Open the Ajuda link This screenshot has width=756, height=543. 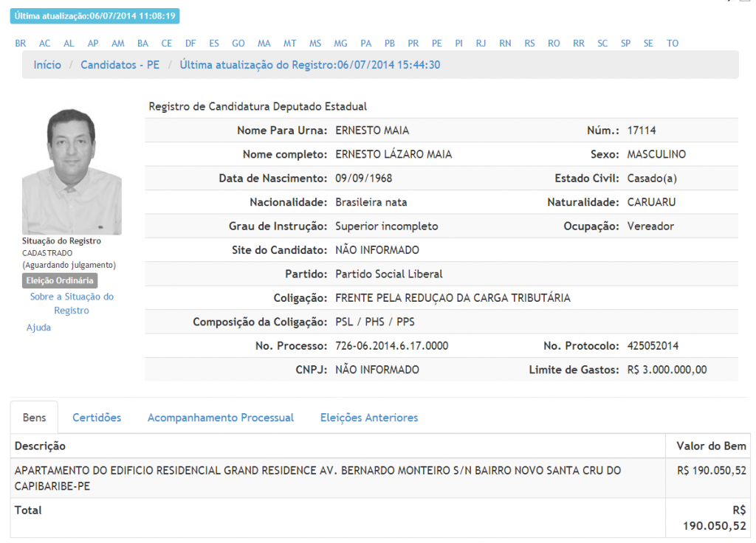[38, 328]
